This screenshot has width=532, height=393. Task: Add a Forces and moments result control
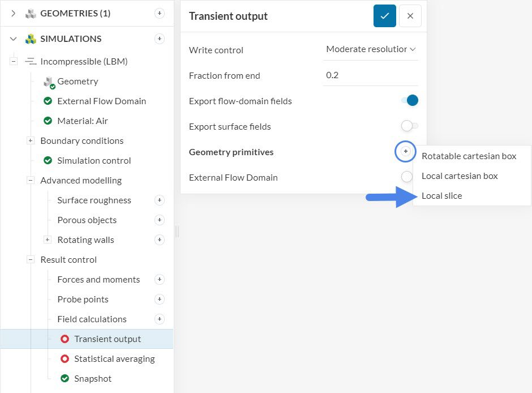(x=160, y=279)
